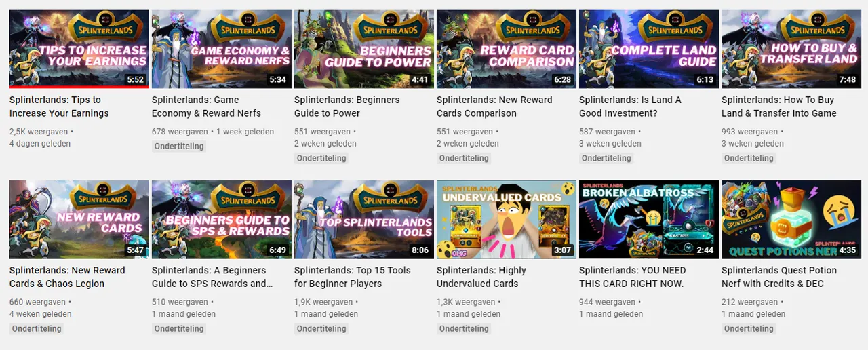The height and width of the screenshot is (350, 868).
Task: Click the 8:06 duration badge on the Top Tools video
Action: [x=420, y=250]
